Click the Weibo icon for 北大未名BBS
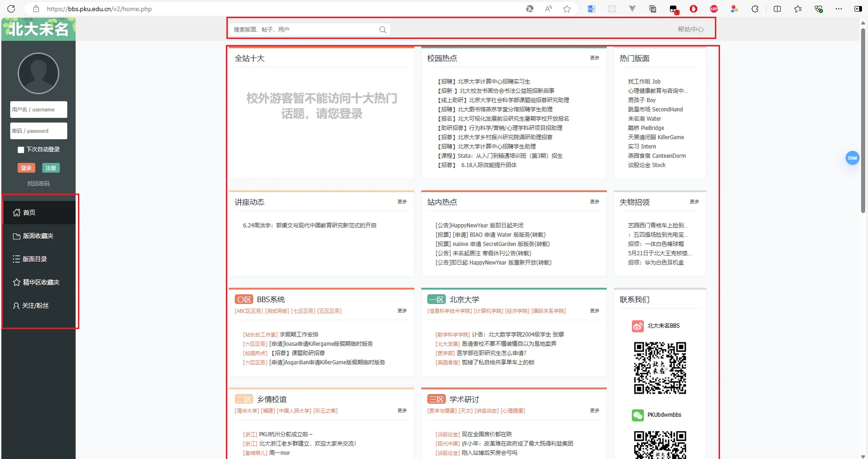Screen dimensions: 868x459 637,326
